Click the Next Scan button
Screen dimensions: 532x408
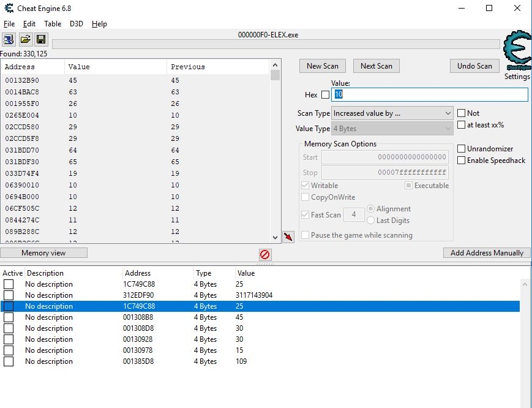pos(377,66)
